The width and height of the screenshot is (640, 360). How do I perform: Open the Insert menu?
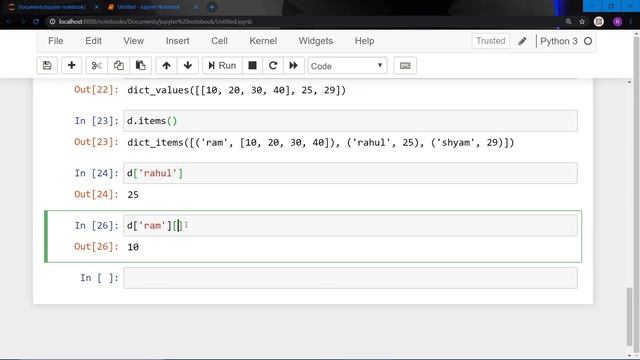coord(177,41)
